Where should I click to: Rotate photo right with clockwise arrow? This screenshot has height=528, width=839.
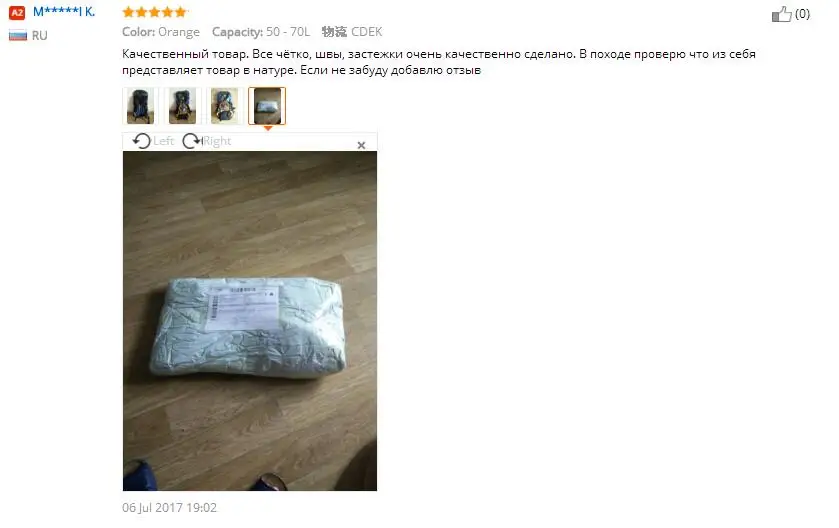click(x=192, y=141)
